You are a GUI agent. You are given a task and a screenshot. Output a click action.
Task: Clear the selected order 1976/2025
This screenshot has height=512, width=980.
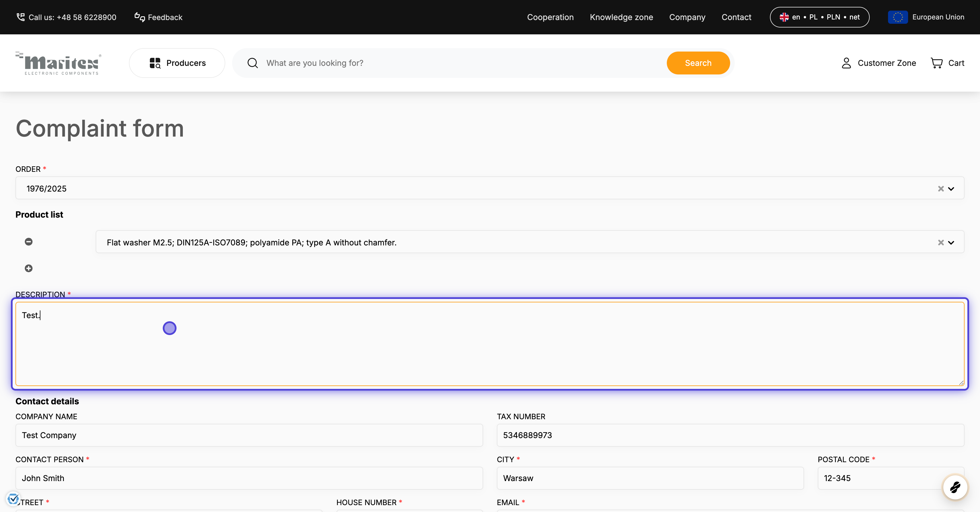point(941,188)
